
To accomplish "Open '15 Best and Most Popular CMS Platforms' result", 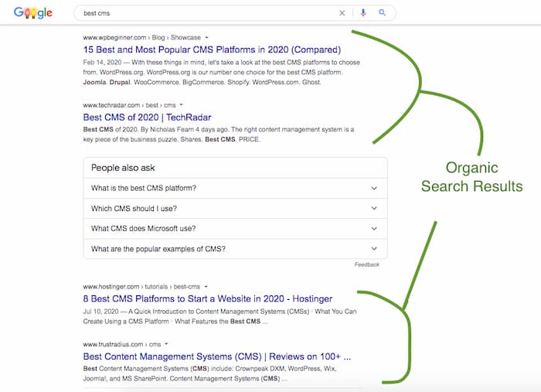I will 212,49.
